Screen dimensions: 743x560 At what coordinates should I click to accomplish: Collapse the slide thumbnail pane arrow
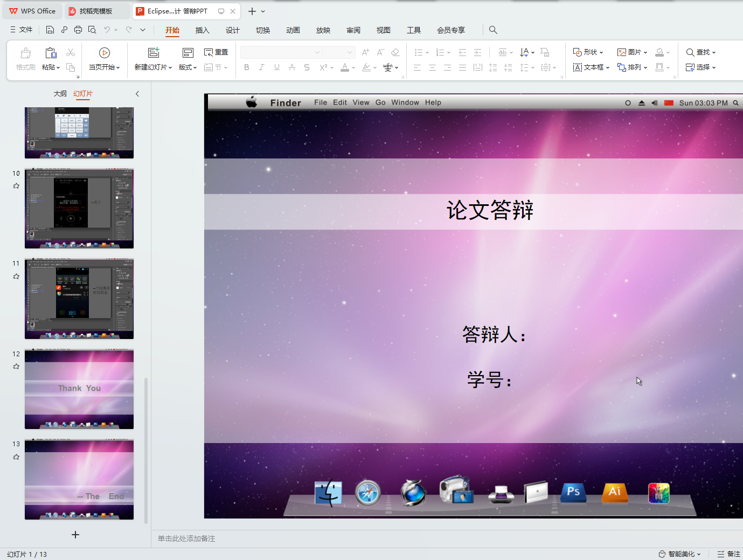(x=137, y=94)
